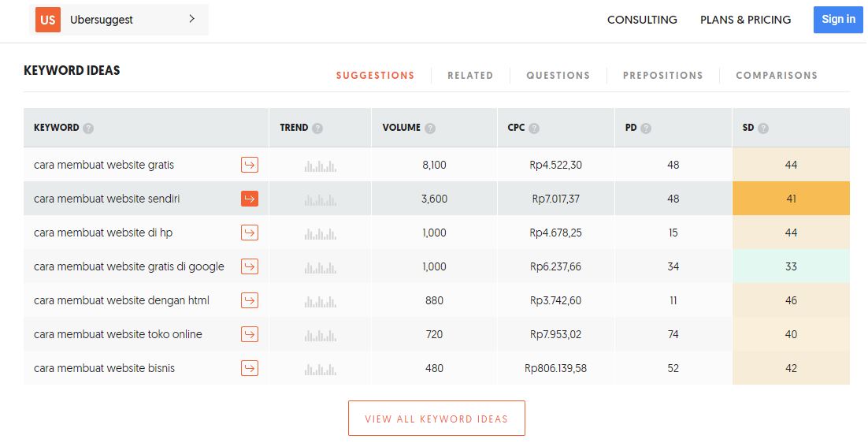This screenshot has width=868, height=443.
Task: Select the COMPARISONS tab
Action: (x=777, y=76)
